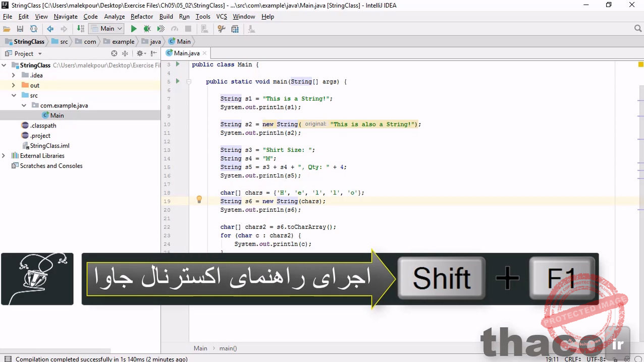Select StringClass.iml file in project tree
This screenshot has height=362, width=644.
coord(49,146)
